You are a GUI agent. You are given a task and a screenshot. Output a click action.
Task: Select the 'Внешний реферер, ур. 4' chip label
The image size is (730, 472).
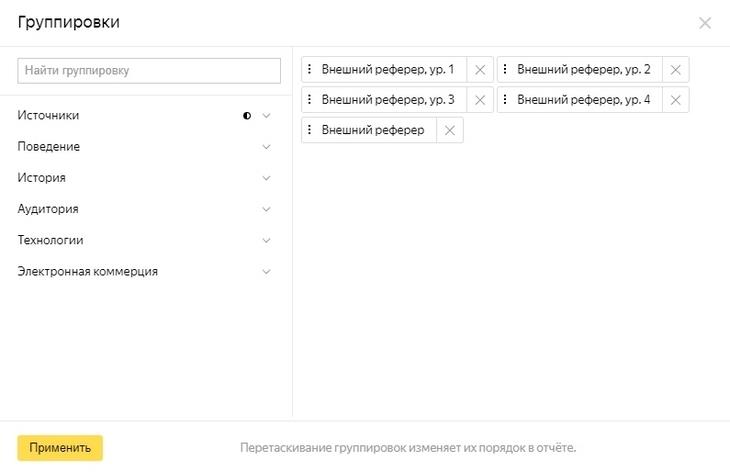(x=584, y=100)
